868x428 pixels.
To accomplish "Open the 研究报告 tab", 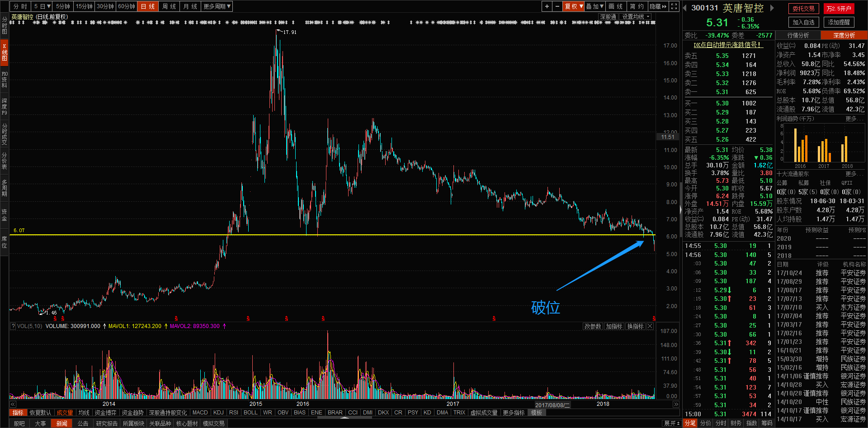I will click(x=107, y=423).
